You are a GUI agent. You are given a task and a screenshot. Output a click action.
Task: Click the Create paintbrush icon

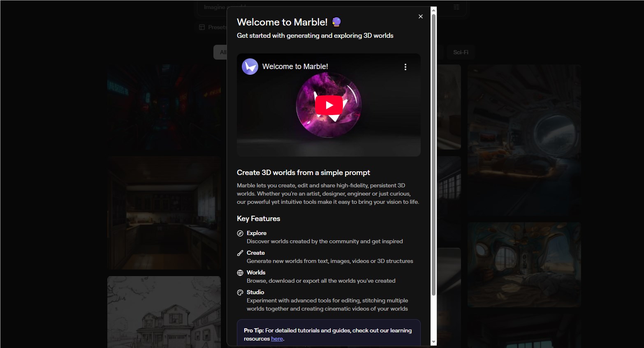(240, 253)
